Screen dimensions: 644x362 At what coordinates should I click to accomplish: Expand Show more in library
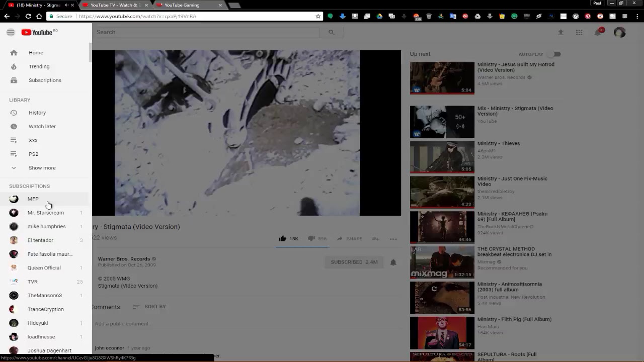[x=45, y=168]
